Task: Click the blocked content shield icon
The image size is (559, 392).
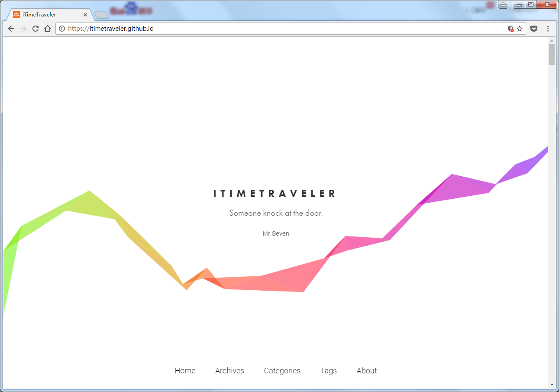Action: point(511,29)
